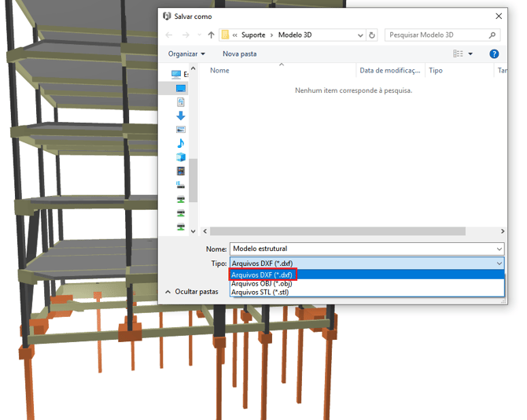The width and height of the screenshot is (527, 420).
Task: Select Desktop folder in sidebar
Action: click(x=181, y=88)
